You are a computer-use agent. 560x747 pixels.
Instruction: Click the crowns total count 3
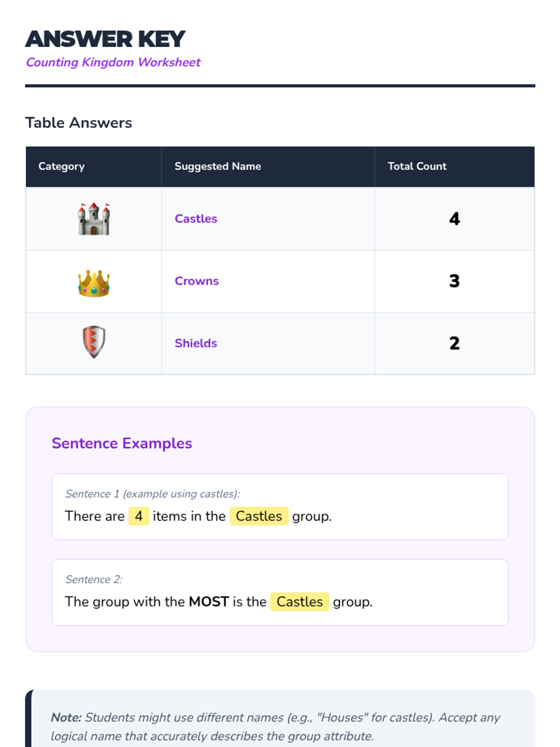[455, 281]
